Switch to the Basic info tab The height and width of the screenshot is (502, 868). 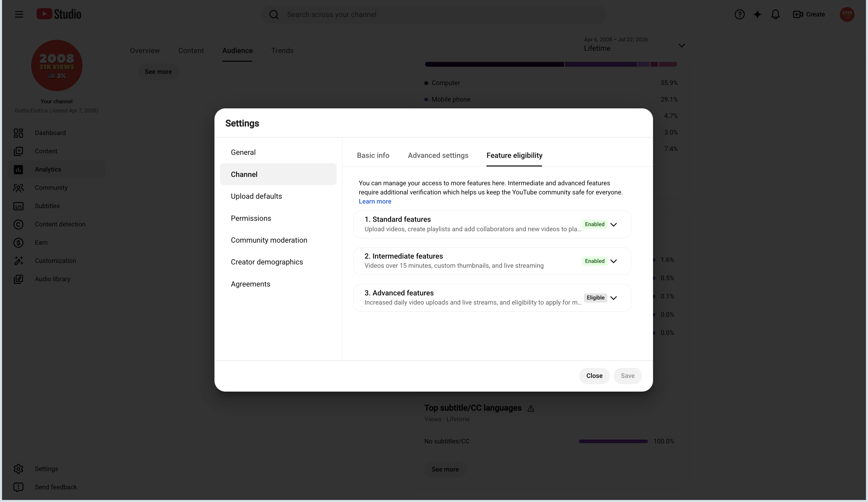(x=373, y=155)
